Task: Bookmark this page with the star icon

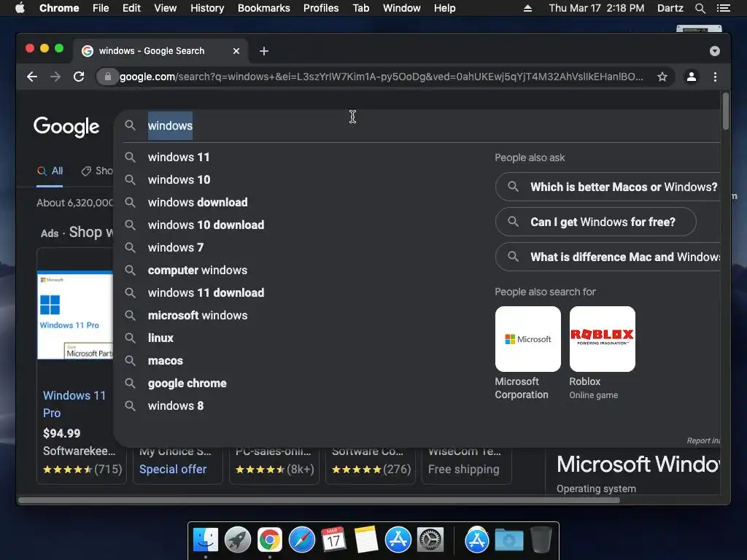Action: pos(662,77)
